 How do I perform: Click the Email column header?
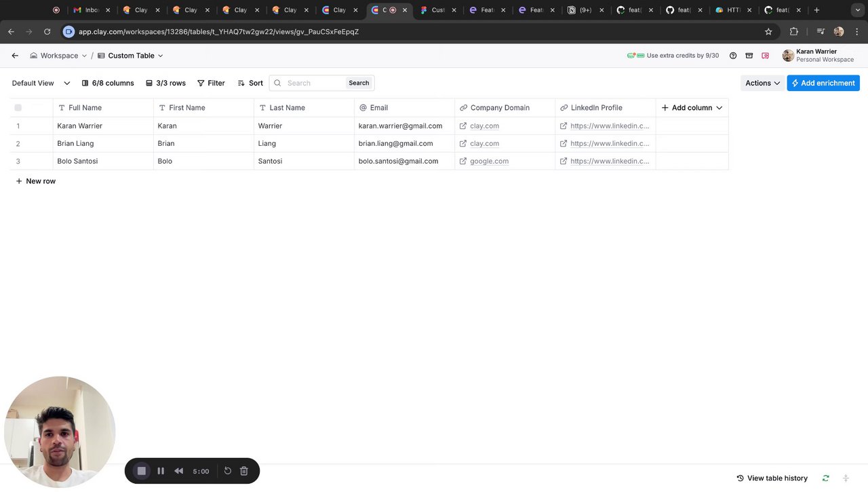pyautogui.click(x=404, y=108)
